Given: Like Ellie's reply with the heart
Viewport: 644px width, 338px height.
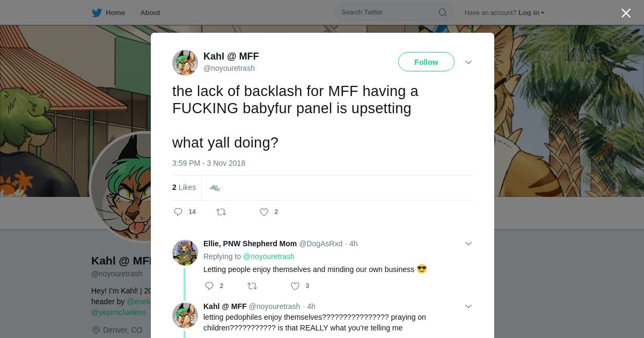Looking at the screenshot, I should coord(295,286).
